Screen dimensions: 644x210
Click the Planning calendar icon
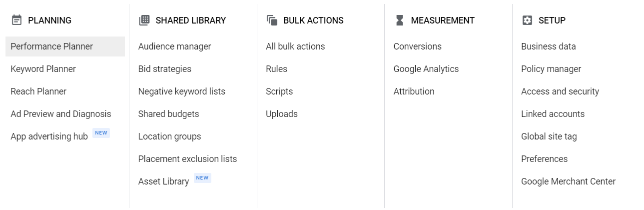(16, 20)
